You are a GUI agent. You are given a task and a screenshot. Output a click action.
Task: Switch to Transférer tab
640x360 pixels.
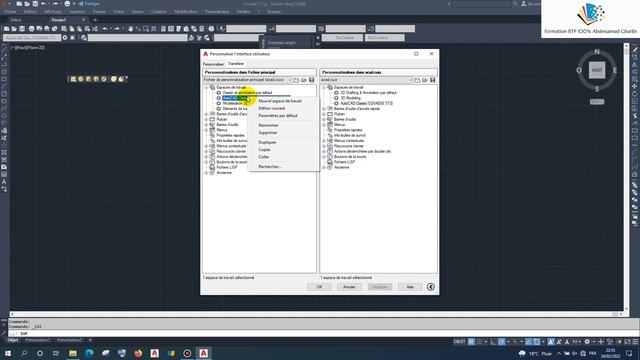point(236,64)
